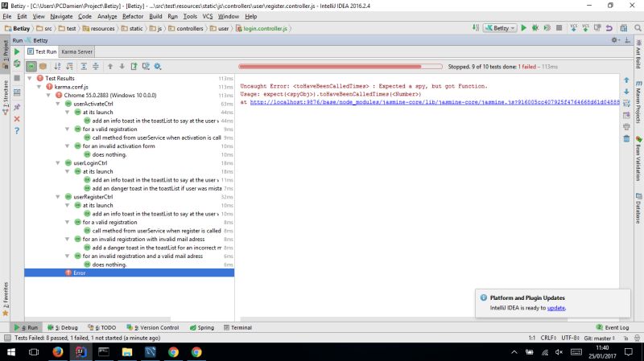
Task: Open Firefox from the Windows taskbar
Action: point(57,352)
